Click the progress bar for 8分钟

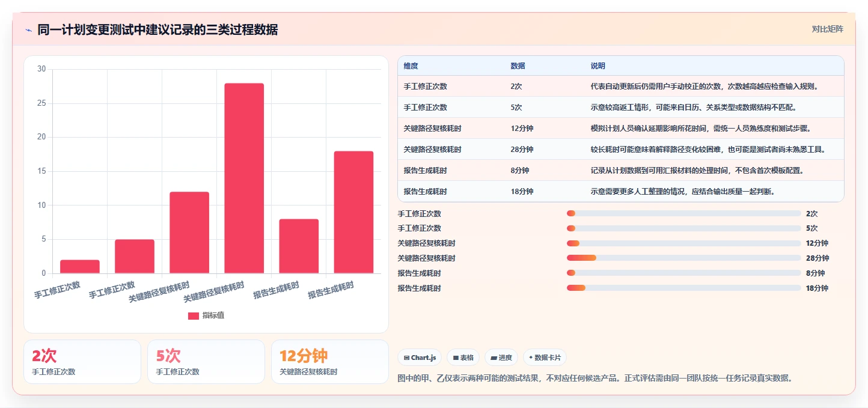click(x=684, y=273)
